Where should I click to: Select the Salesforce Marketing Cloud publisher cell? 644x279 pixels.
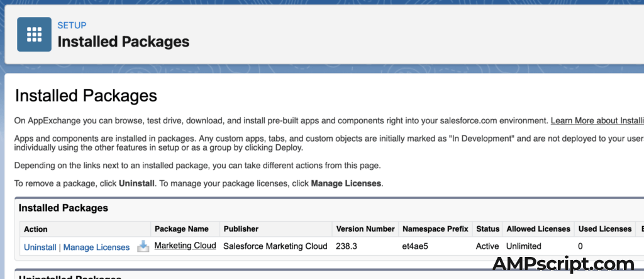point(275,246)
